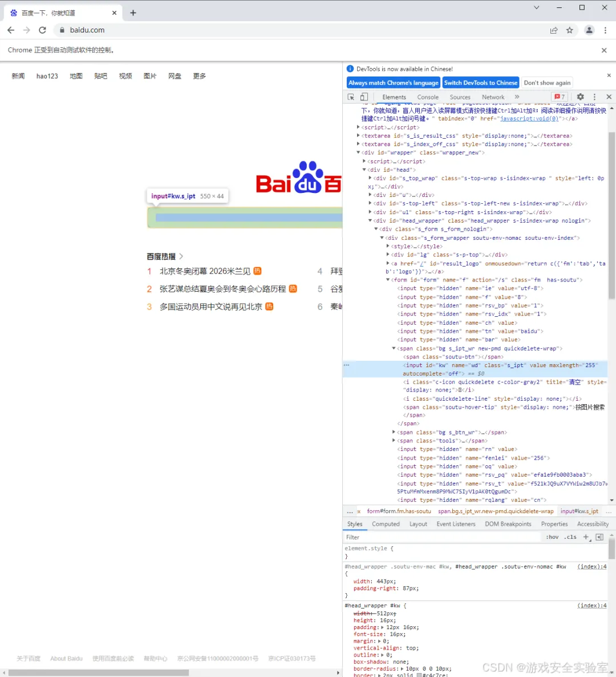Toggle the .cls class editor button

570,537
